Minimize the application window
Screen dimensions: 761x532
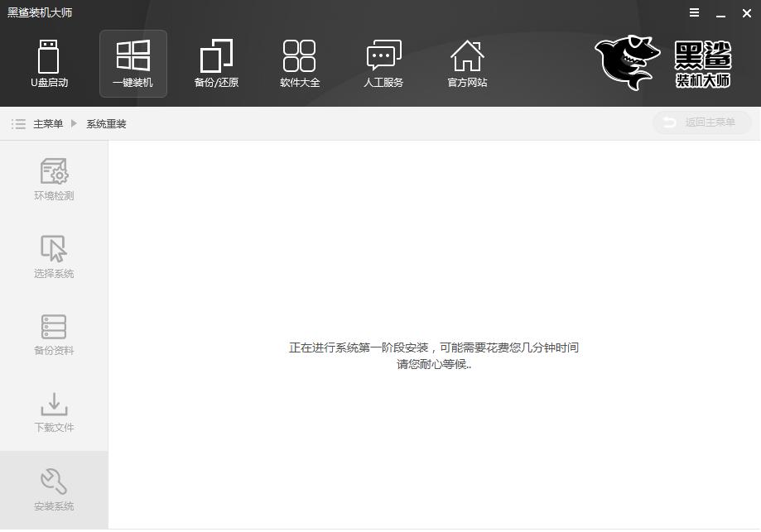pos(720,13)
